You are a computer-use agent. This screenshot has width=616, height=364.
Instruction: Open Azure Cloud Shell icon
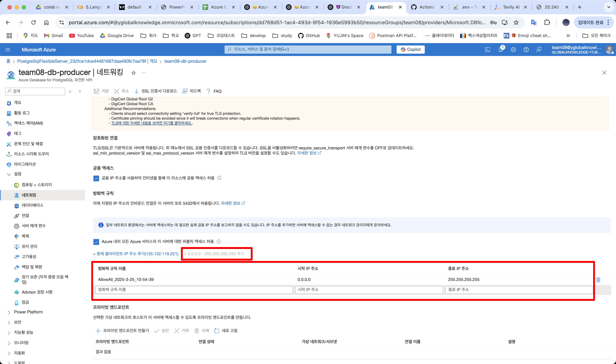pos(487,50)
